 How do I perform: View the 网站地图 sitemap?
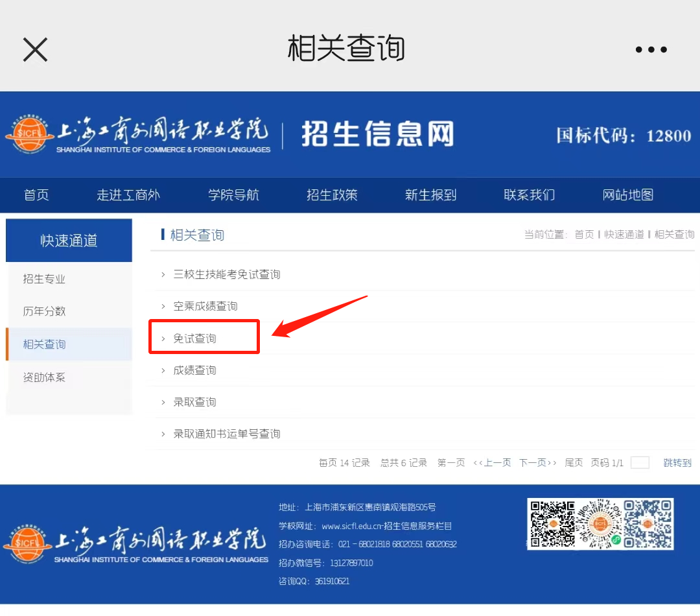pos(627,195)
